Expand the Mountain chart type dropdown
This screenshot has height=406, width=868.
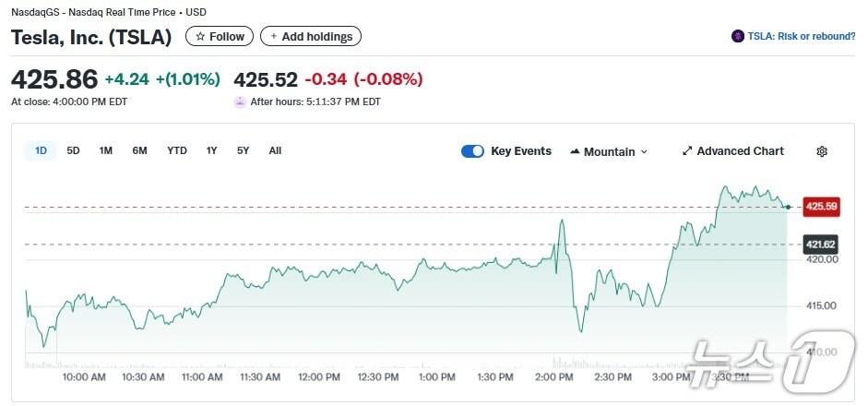pos(644,151)
